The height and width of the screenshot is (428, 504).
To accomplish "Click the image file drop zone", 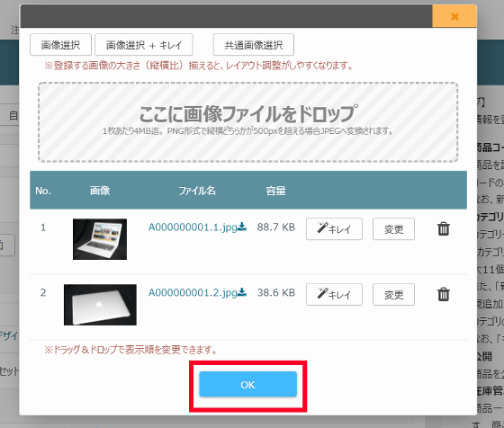I will tap(248, 122).
